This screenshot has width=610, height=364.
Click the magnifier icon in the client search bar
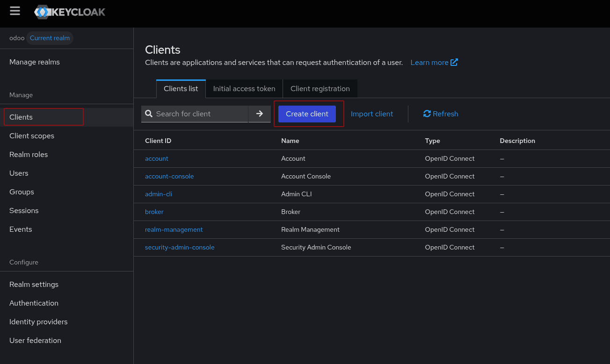point(149,114)
